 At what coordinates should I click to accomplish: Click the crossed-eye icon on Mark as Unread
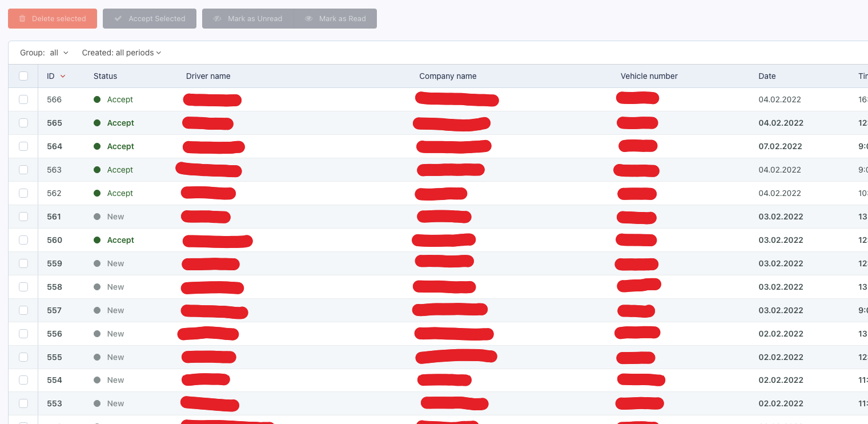click(217, 18)
